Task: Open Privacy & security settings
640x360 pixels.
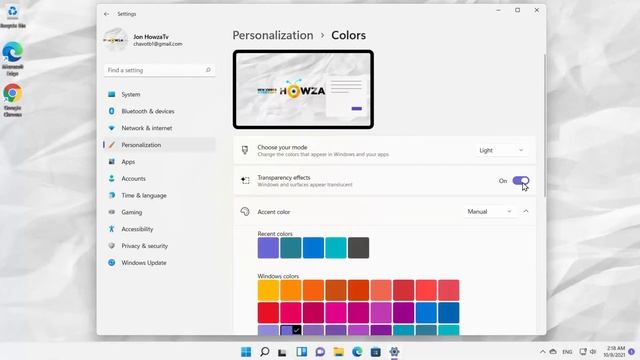Action: pyautogui.click(x=160, y=246)
